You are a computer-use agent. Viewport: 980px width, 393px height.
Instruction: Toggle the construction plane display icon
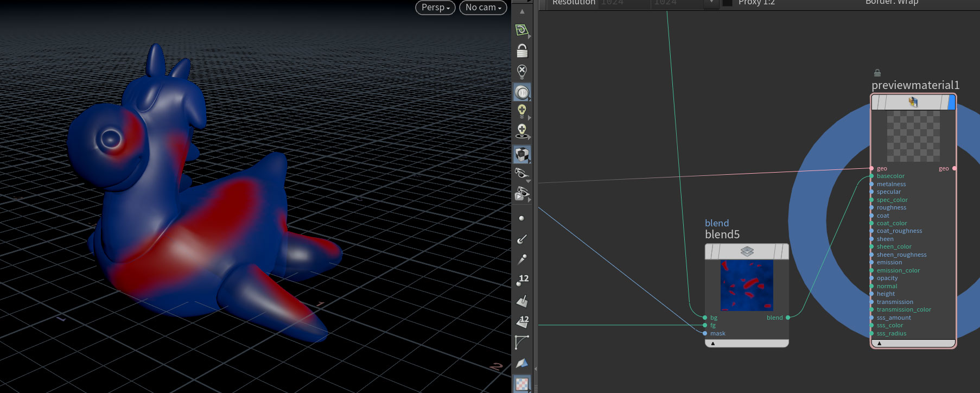coord(522,30)
